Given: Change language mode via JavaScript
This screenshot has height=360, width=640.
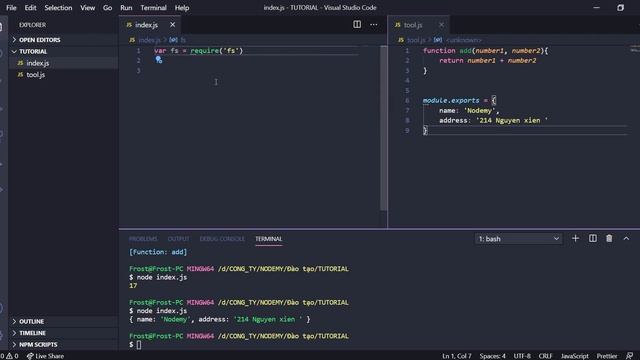Looking at the screenshot, I should coord(574,356).
